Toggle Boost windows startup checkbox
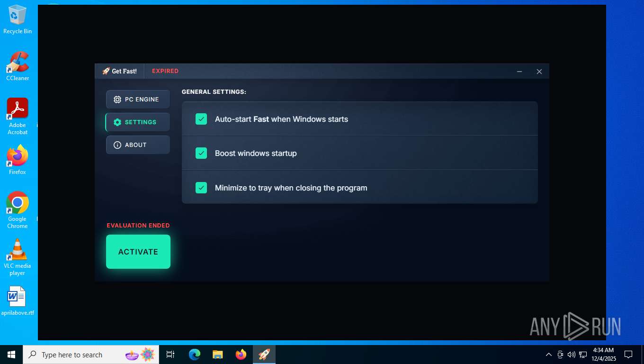The image size is (644, 364). tap(201, 153)
